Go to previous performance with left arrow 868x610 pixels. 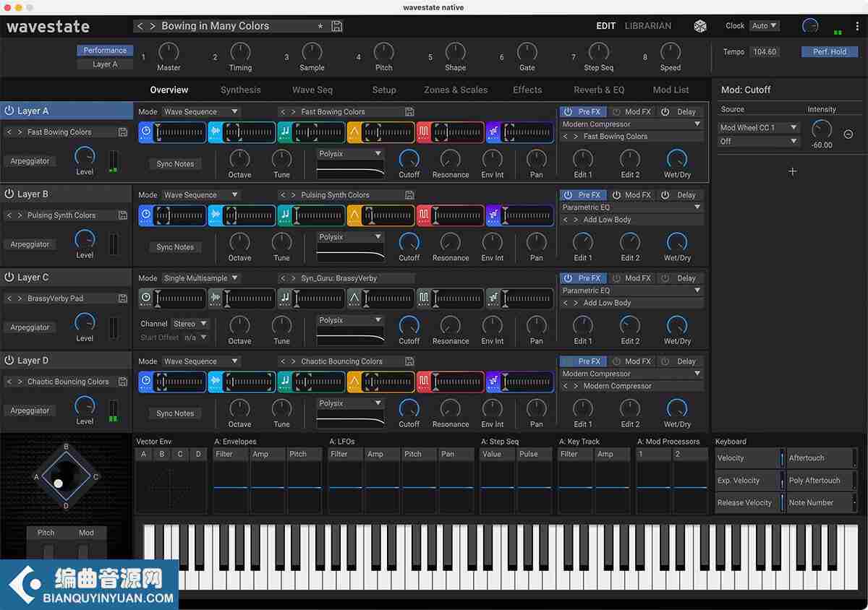pos(141,26)
